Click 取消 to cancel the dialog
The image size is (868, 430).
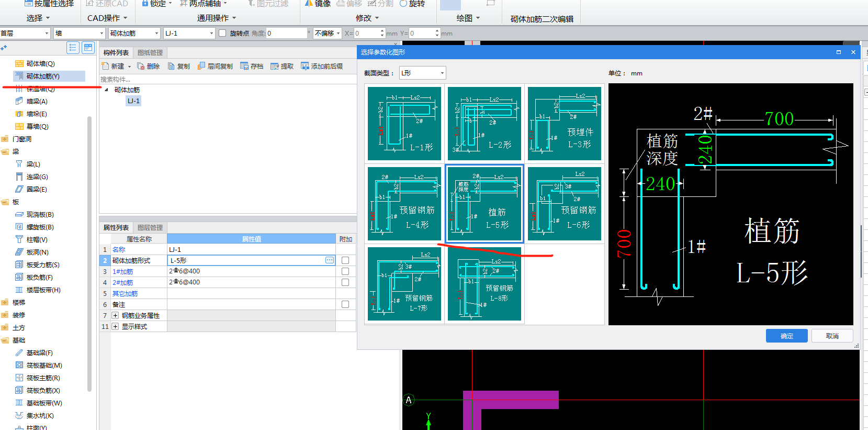point(832,336)
